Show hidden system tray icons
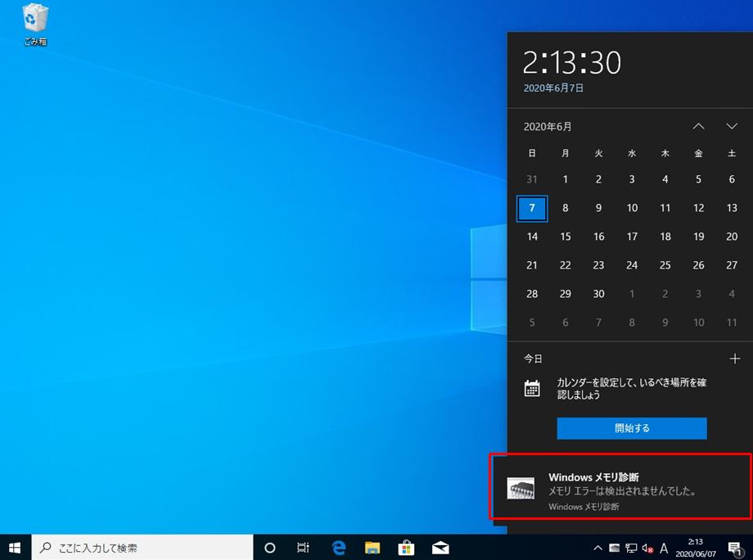The height and width of the screenshot is (560, 753). point(597,548)
